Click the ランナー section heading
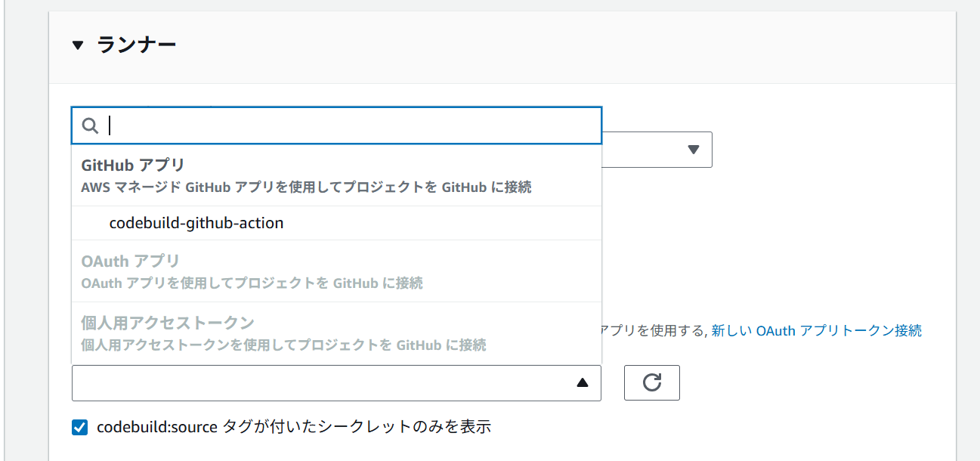Image resolution: width=980 pixels, height=461 pixels. click(136, 45)
